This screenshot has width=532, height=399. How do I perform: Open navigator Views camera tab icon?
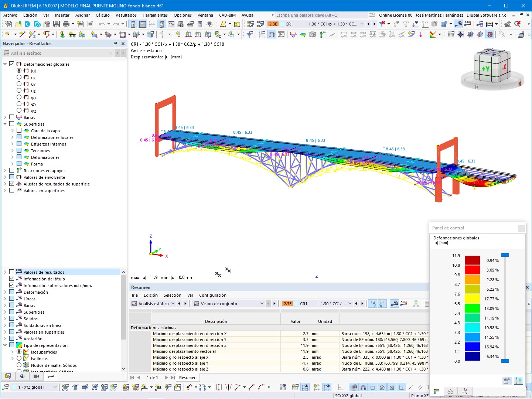pos(36,376)
